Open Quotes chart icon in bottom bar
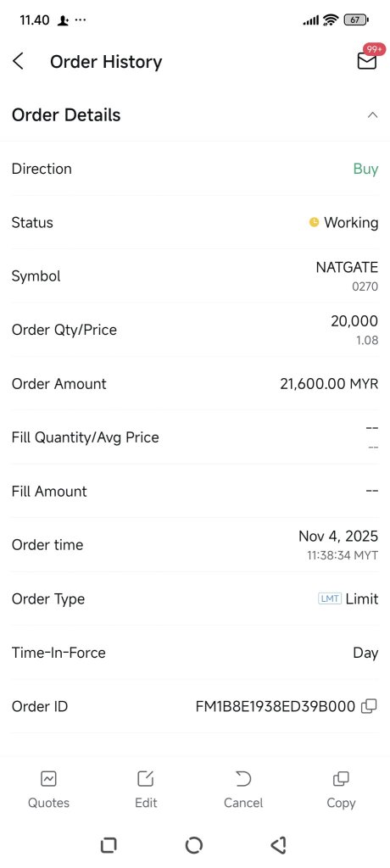Viewport: 390px width, 868px height. click(49, 779)
